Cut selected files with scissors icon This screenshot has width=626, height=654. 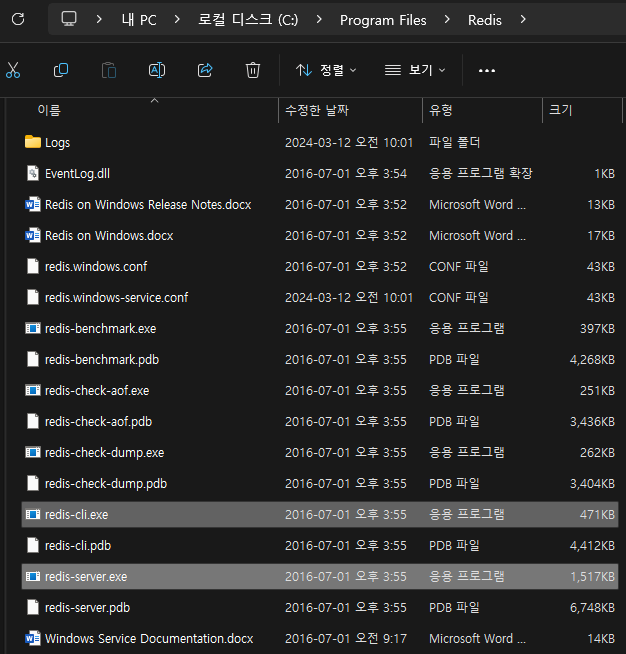click(13, 70)
